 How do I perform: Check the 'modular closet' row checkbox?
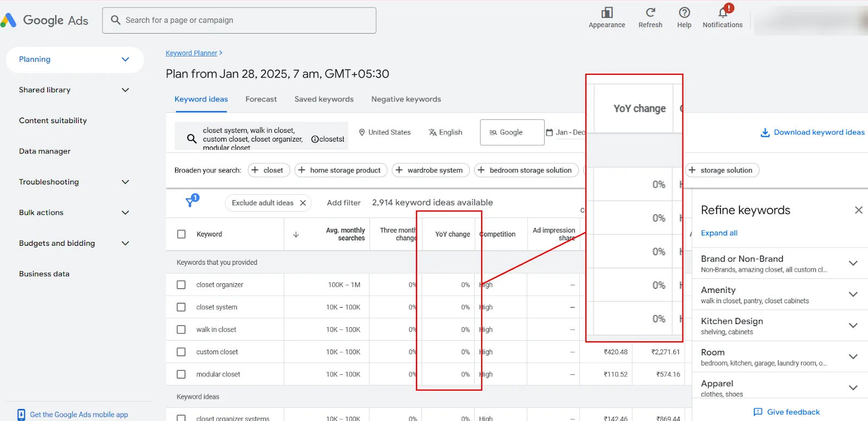[x=181, y=374]
